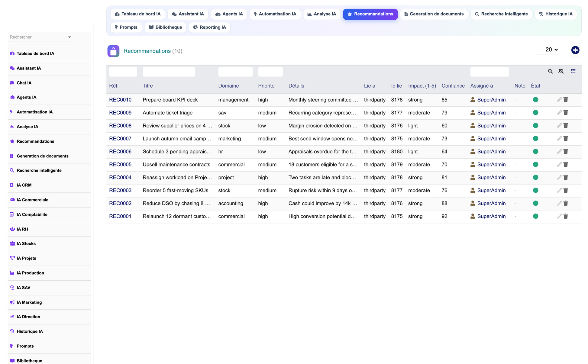Switch to Assistant IA top tab

188,14
